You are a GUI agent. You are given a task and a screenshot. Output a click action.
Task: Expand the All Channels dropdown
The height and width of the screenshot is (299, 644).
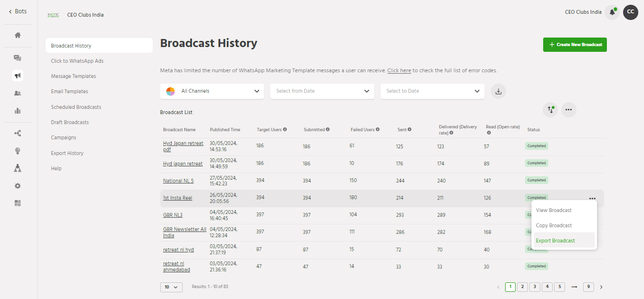pyautogui.click(x=212, y=91)
